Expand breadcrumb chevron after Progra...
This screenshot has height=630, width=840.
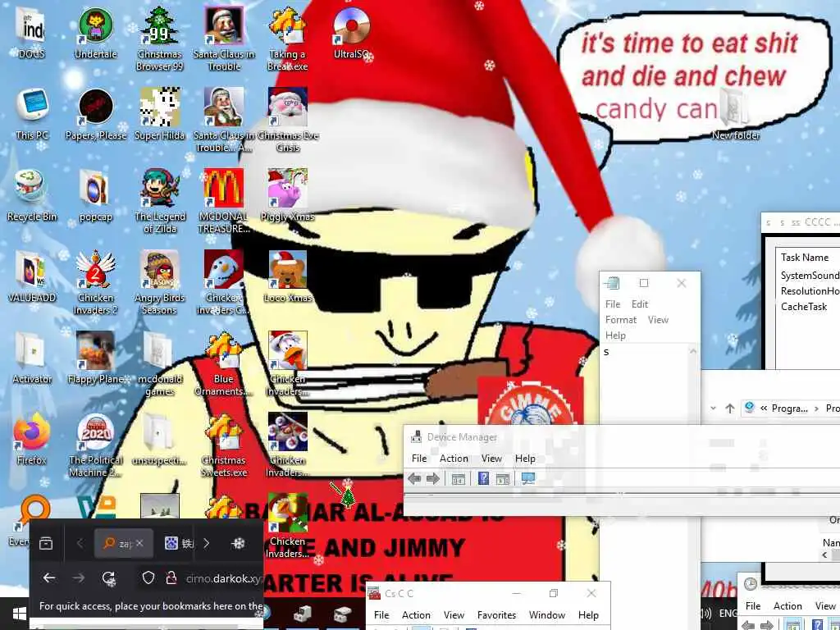pyautogui.click(x=816, y=409)
